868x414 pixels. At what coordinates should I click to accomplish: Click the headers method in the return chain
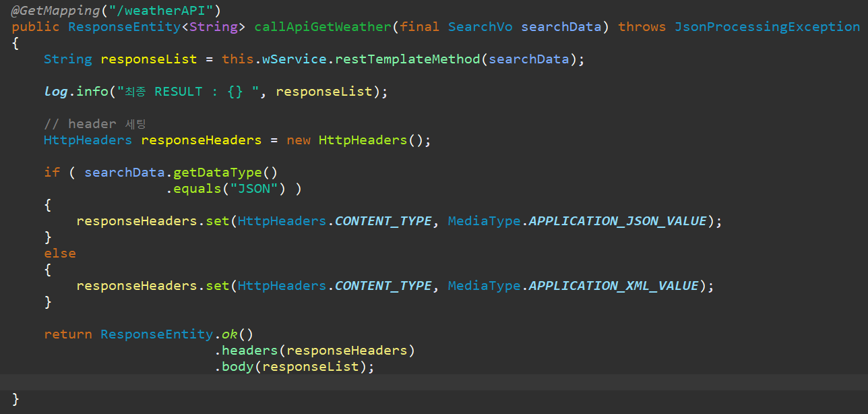pyautogui.click(x=249, y=350)
